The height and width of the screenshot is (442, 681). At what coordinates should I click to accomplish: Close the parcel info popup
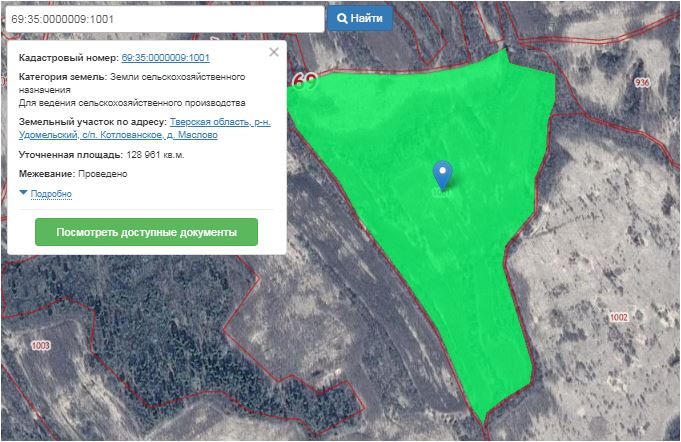point(274,53)
